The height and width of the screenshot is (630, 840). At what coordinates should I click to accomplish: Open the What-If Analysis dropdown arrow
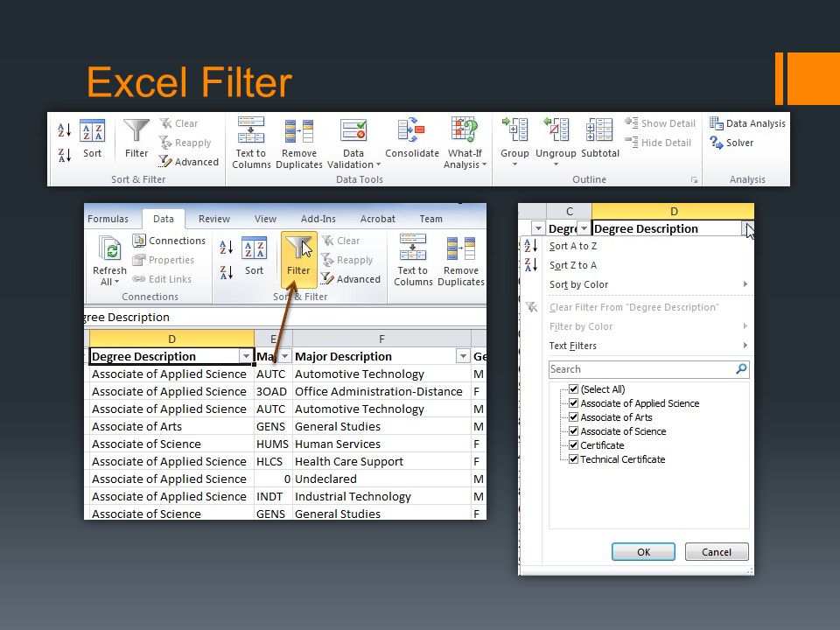pyautogui.click(x=484, y=165)
